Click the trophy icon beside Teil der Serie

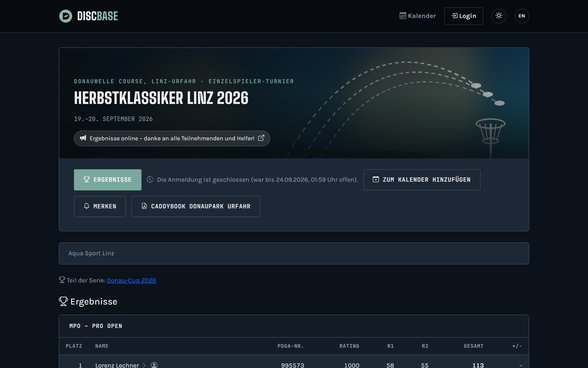62,280
